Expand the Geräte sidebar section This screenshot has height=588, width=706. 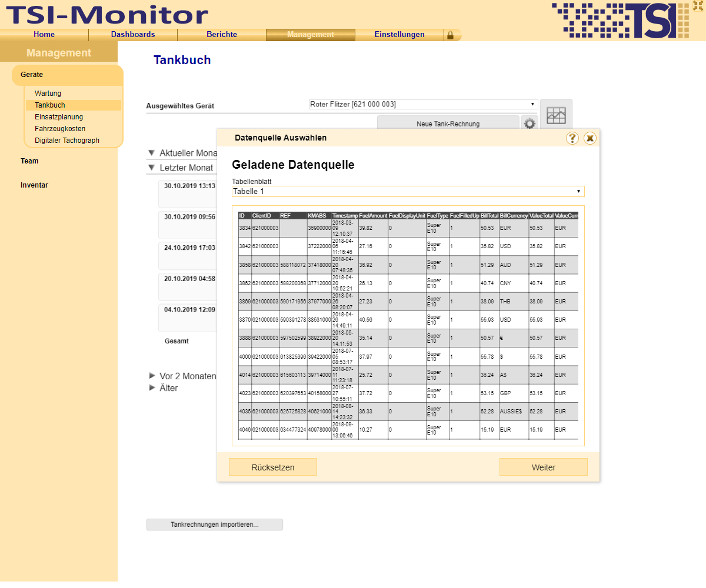point(68,75)
